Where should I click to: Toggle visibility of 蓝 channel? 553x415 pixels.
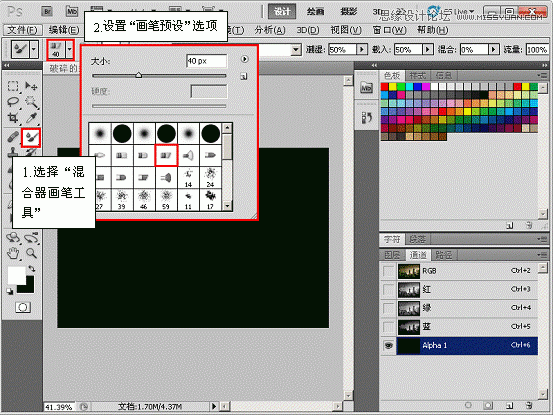[389, 327]
